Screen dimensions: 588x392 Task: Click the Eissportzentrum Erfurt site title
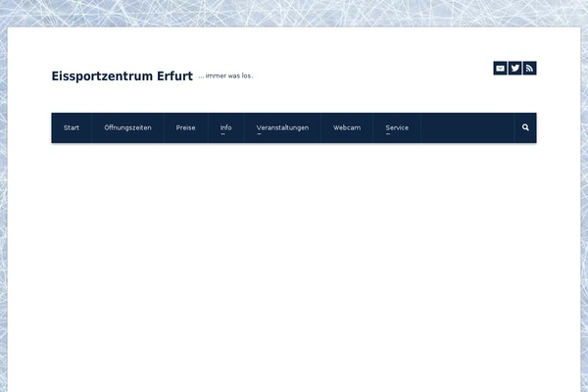point(122,76)
